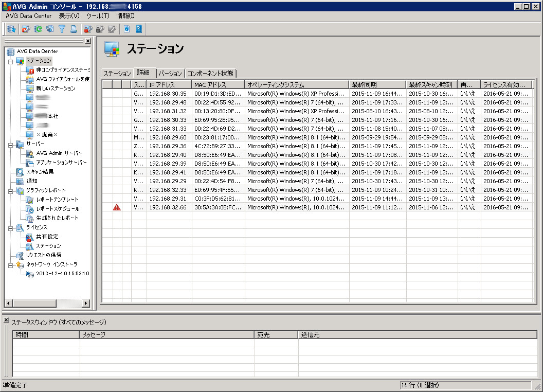The image size is (543, 392).
Task: Click the AVG ファイアウォール tree item icon
Action: click(30, 79)
